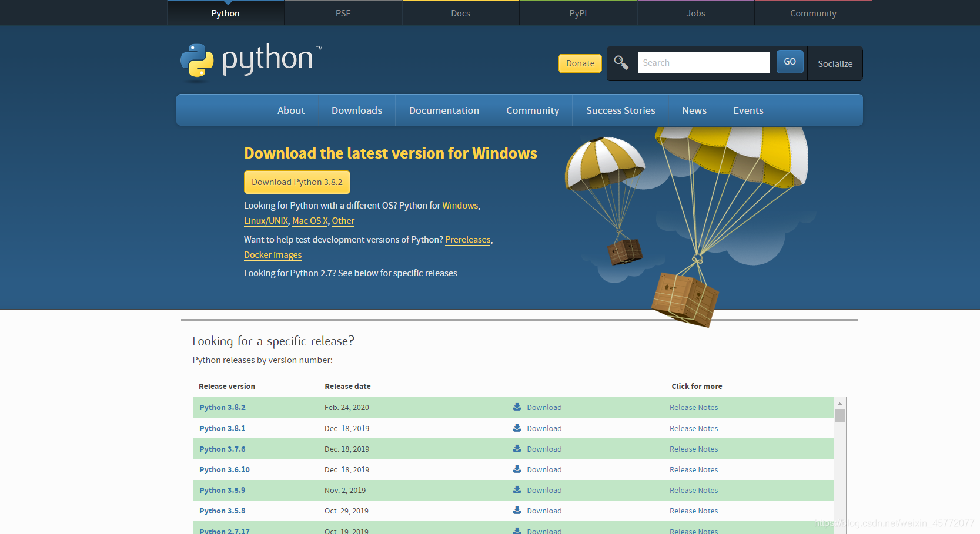Image resolution: width=980 pixels, height=534 pixels.
Task: View Release Notes for Python 3.5.9
Action: pyautogui.click(x=694, y=490)
